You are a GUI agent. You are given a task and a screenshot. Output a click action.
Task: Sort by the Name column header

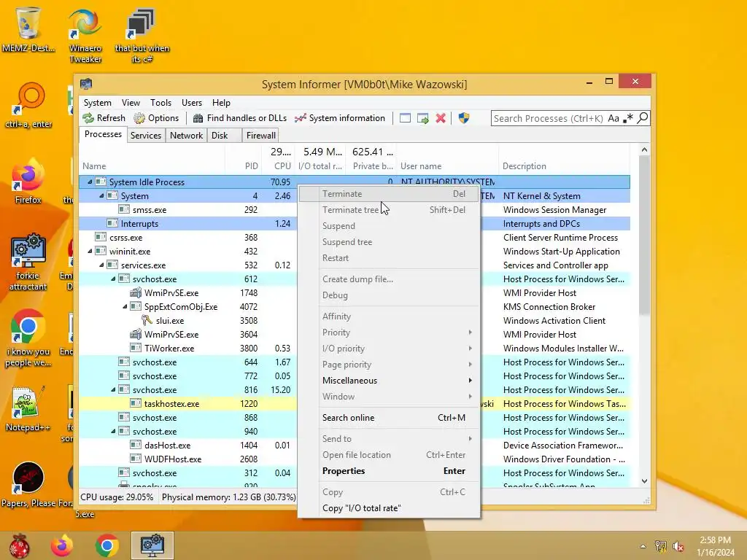(152, 166)
